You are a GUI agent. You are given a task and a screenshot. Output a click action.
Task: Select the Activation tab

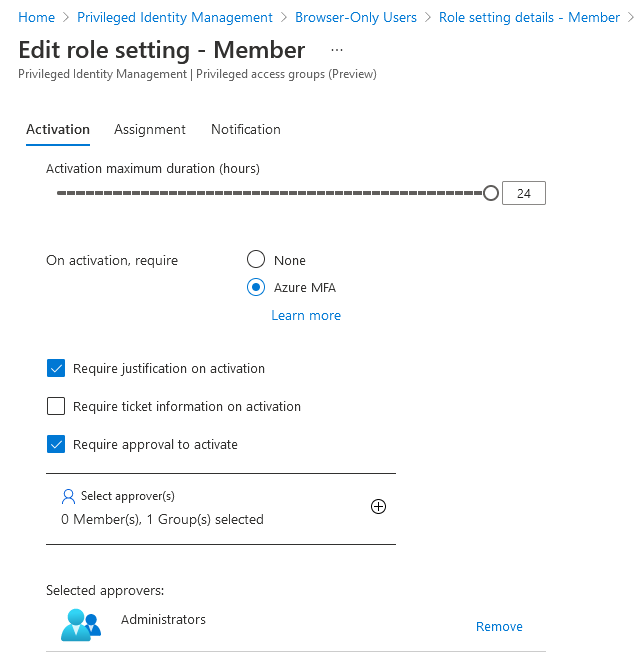point(58,129)
